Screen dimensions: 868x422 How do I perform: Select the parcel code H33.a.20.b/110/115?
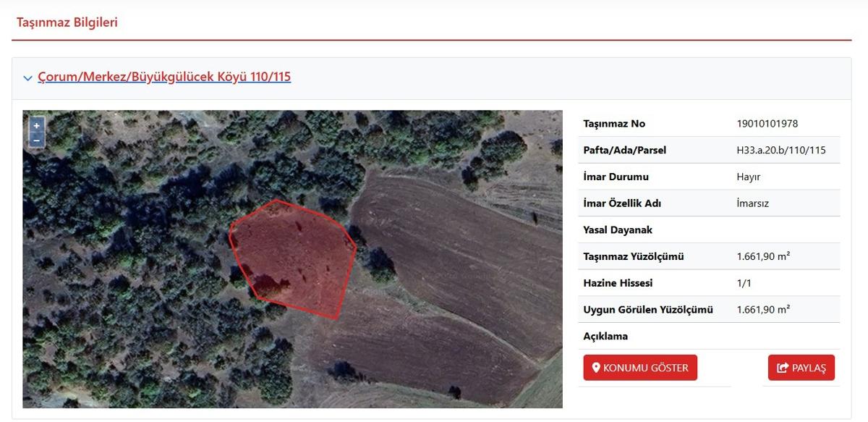pos(780,151)
